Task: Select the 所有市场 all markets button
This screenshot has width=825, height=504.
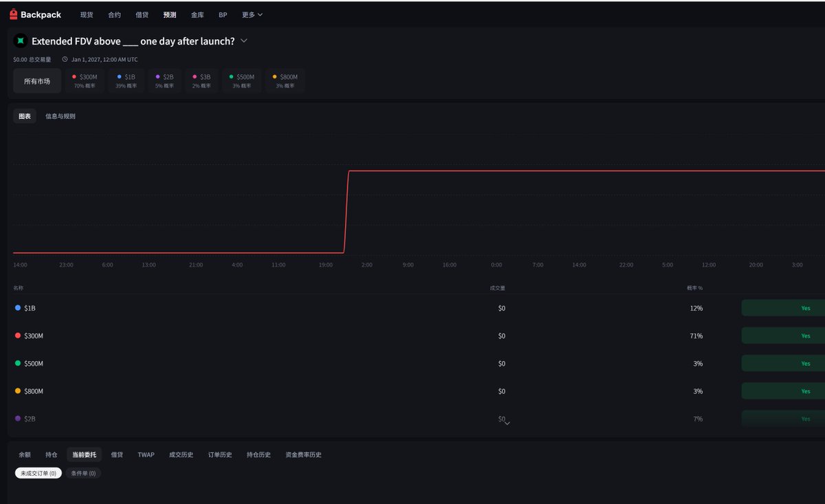Action: coord(37,81)
